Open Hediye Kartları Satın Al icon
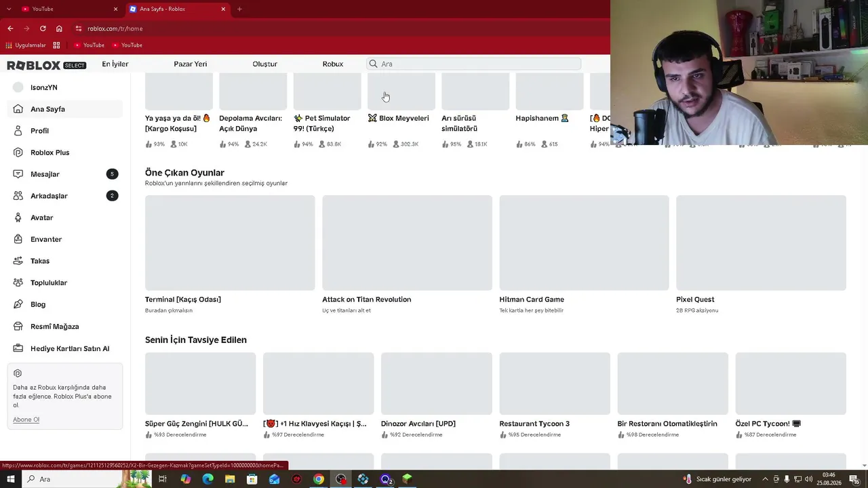Image resolution: width=868 pixels, height=488 pixels. click(18, 348)
